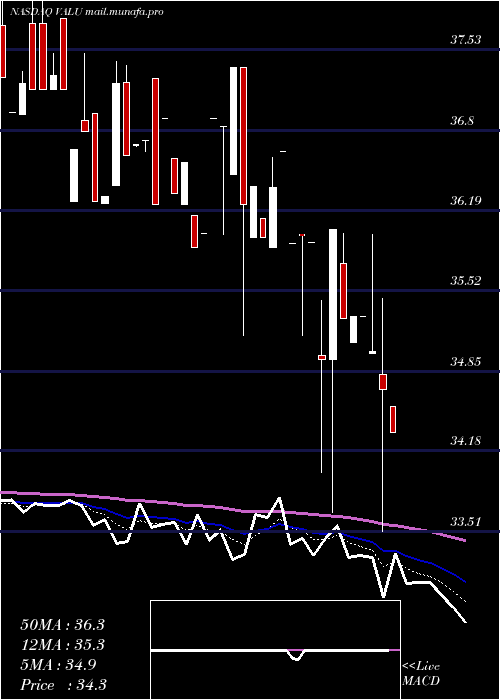
Task: Click the last red candlestick on the chart
Action: click(x=393, y=419)
